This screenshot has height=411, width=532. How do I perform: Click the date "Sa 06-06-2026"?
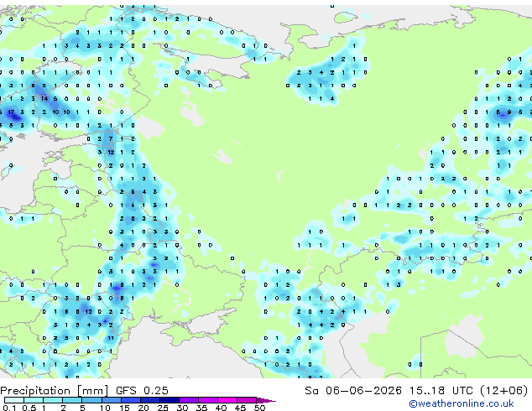[353, 391]
